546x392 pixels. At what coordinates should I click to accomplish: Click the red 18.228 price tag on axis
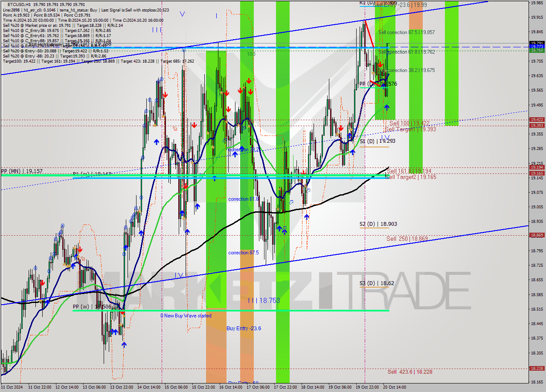tap(537, 369)
